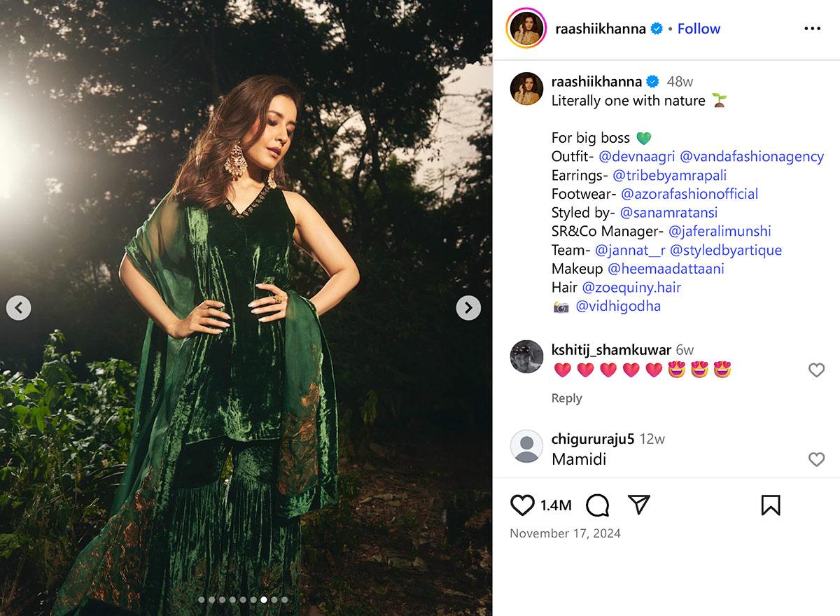The height and width of the screenshot is (616, 840).
Task: Open the @sanamratansi stylist link
Action: click(x=668, y=212)
